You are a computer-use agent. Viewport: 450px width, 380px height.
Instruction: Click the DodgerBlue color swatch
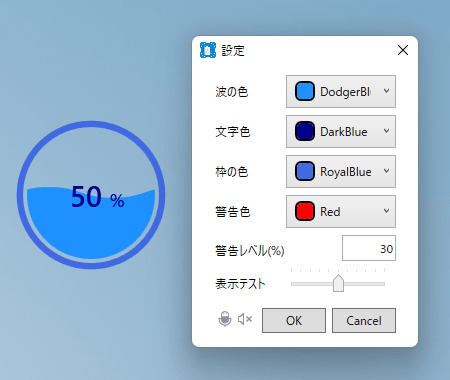tap(305, 91)
